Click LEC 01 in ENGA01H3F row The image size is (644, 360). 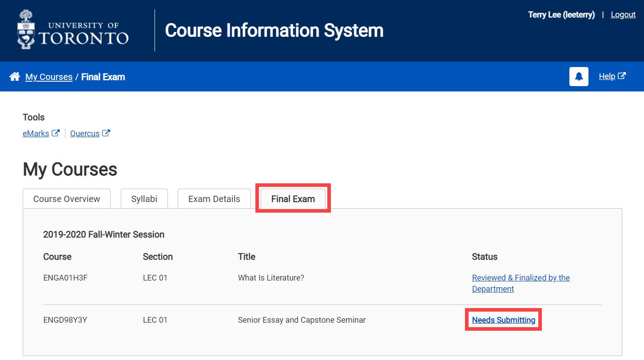[155, 278]
